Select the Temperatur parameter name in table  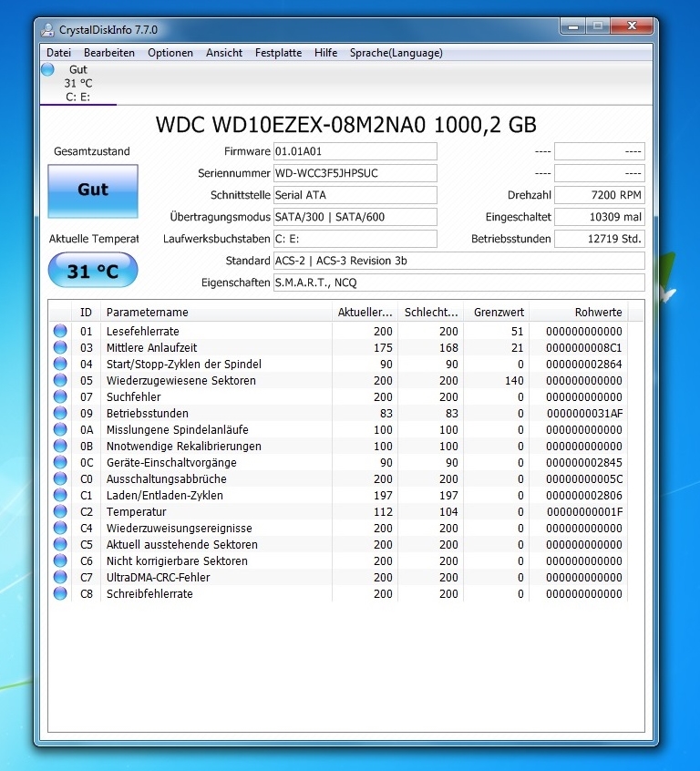click(136, 512)
